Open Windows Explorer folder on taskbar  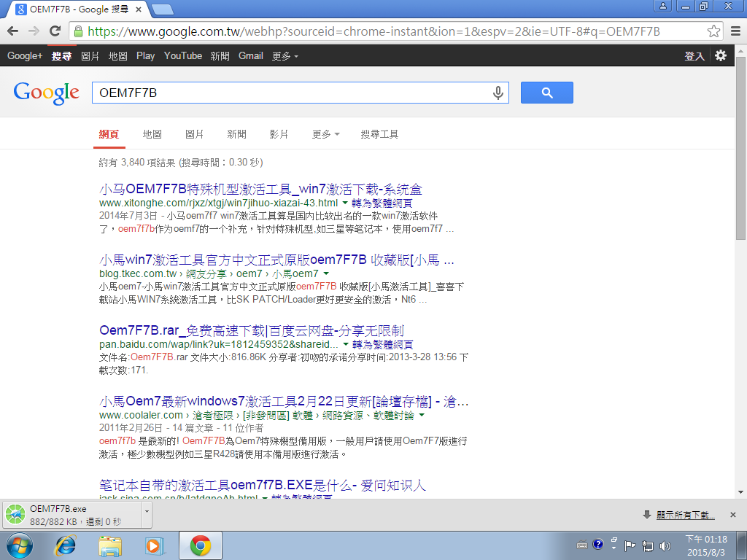(x=110, y=545)
